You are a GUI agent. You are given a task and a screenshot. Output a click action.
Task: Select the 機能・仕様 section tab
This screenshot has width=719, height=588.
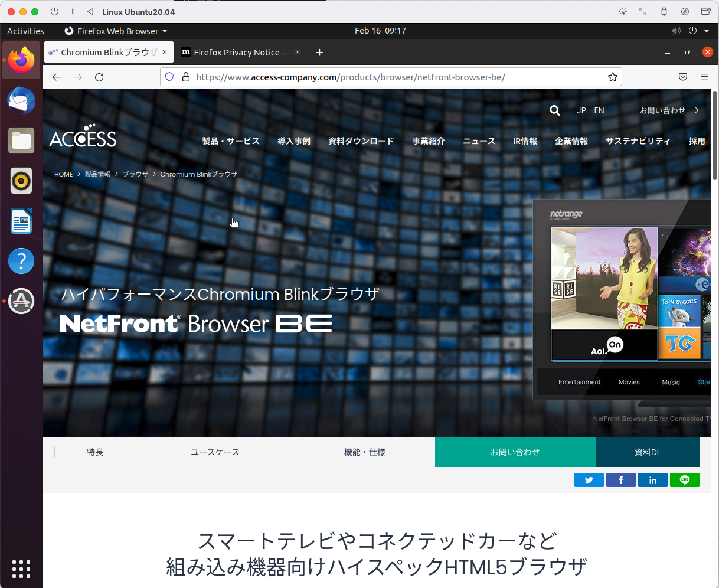click(x=364, y=452)
